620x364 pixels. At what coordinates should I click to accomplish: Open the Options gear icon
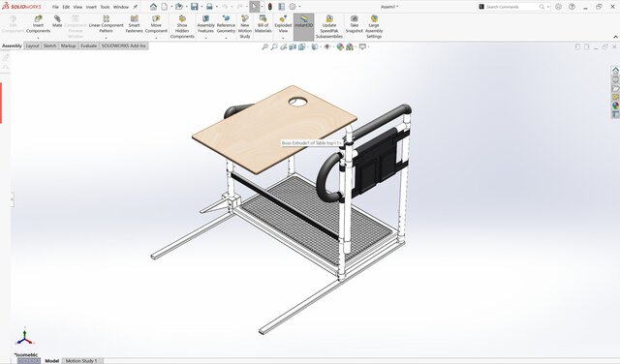[x=293, y=7]
